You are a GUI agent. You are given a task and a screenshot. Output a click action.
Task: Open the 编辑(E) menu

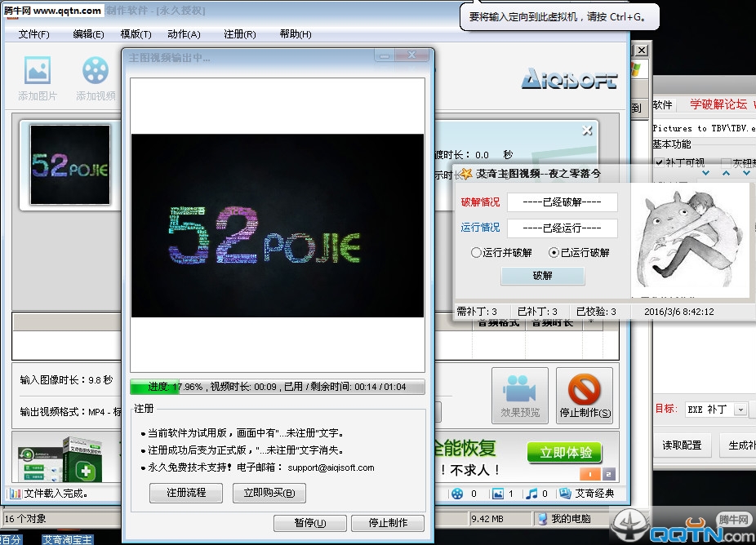tap(88, 34)
